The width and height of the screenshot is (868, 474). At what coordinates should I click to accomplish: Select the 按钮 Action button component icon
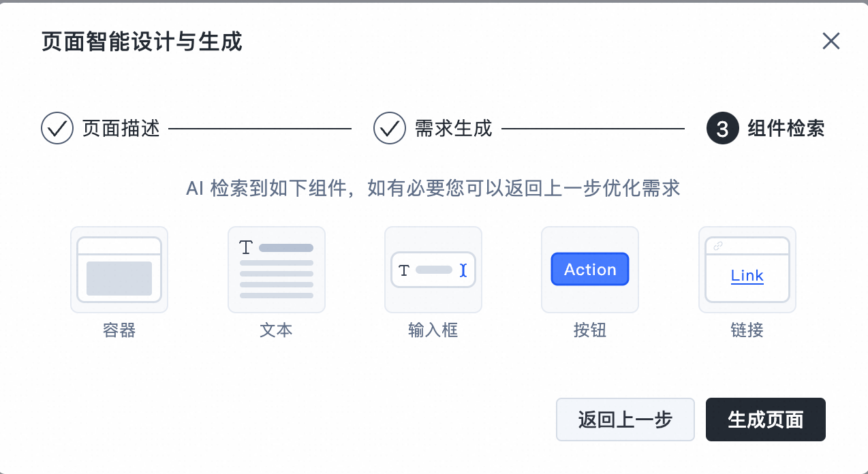click(590, 270)
